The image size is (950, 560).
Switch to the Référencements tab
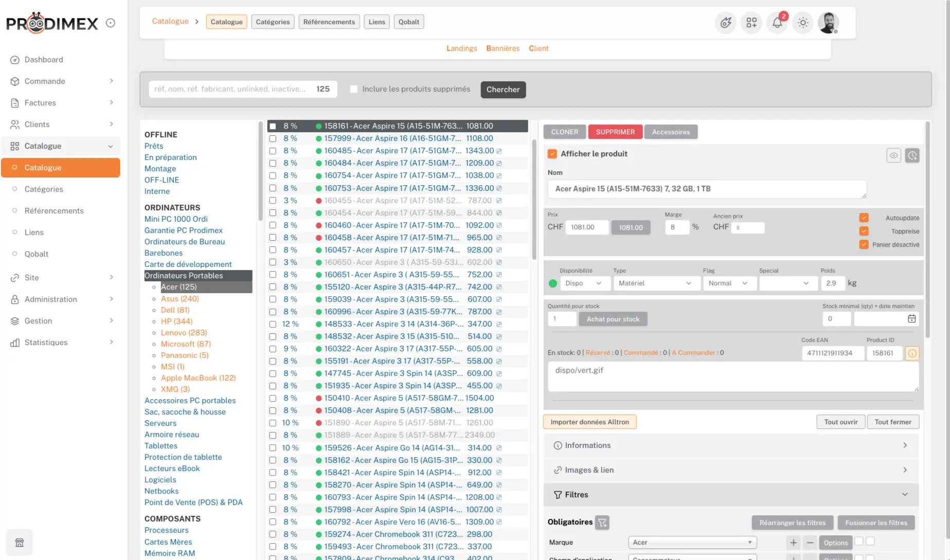[x=329, y=22]
